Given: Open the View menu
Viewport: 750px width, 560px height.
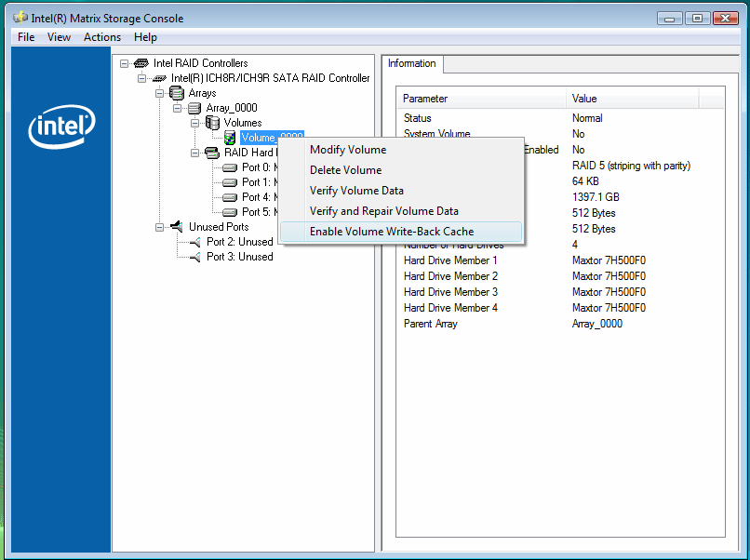Looking at the screenshot, I should point(59,37).
